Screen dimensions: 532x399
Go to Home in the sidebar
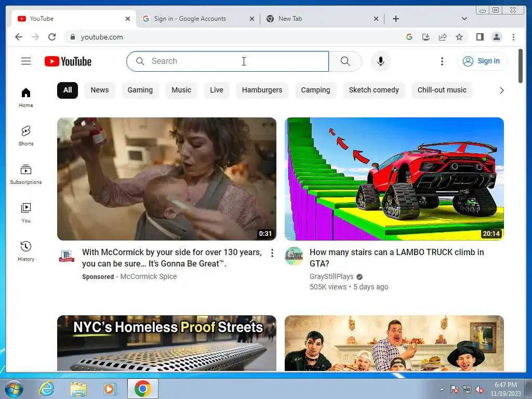(x=26, y=98)
